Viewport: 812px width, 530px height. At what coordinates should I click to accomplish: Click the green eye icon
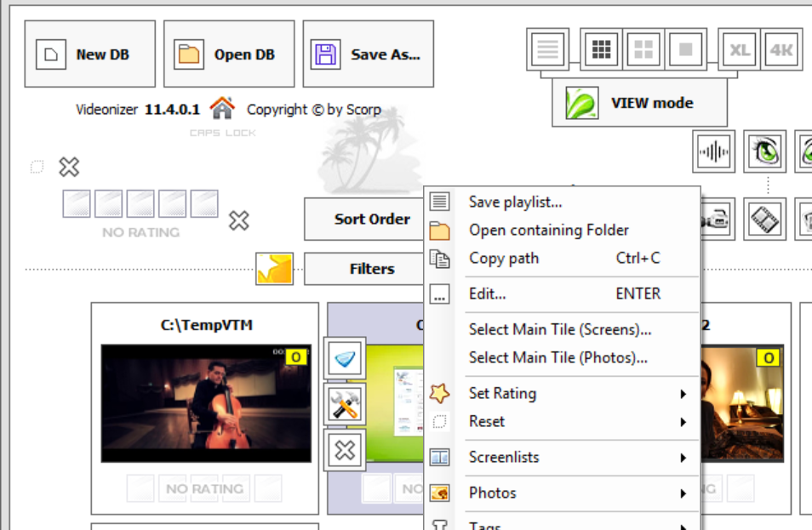[x=764, y=152]
